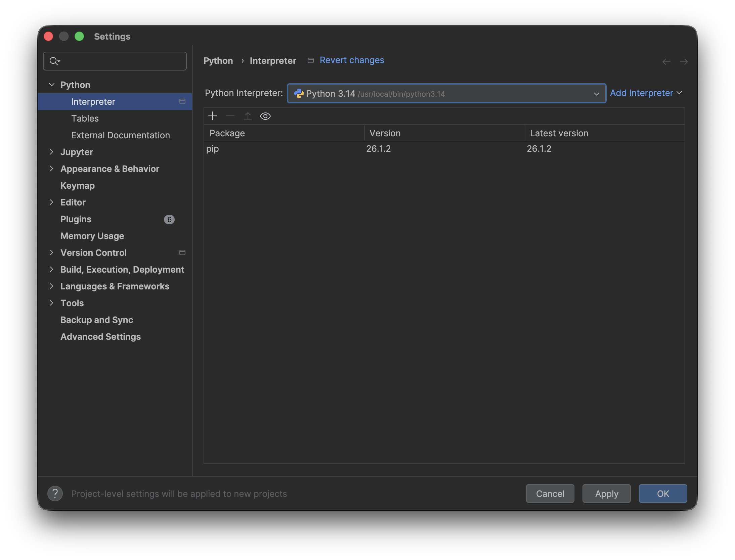Click project icon next to Revert changes
Image resolution: width=735 pixels, height=560 pixels.
tap(311, 60)
